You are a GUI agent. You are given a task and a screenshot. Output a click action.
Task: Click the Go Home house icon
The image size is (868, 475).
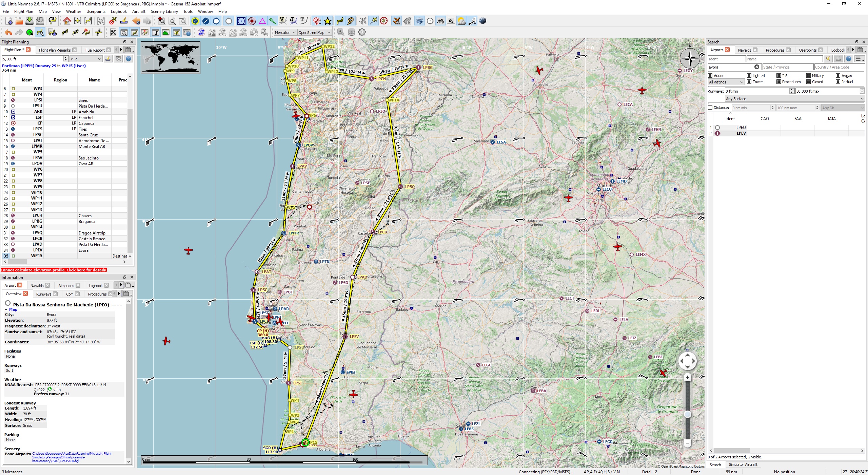(67, 21)
